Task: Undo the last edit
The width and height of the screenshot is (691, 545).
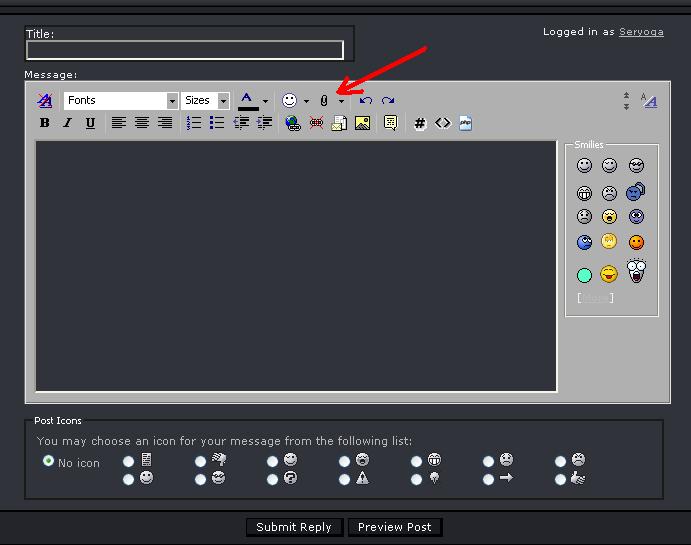Action: pyautogui.click(x=366, y=101)
